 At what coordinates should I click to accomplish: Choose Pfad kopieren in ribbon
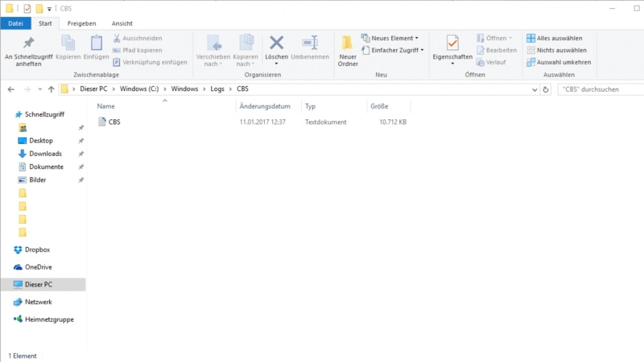click(x=137, y=50)
